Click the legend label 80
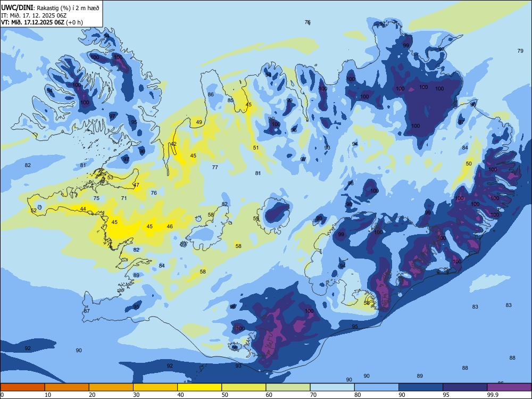Screen dimensions: 532x399 [358, 395]
